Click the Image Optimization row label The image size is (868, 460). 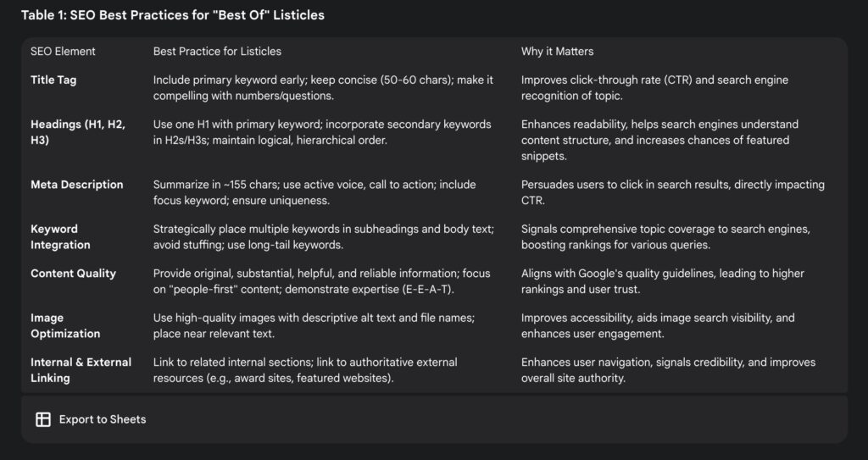click(x=65, y=325)
